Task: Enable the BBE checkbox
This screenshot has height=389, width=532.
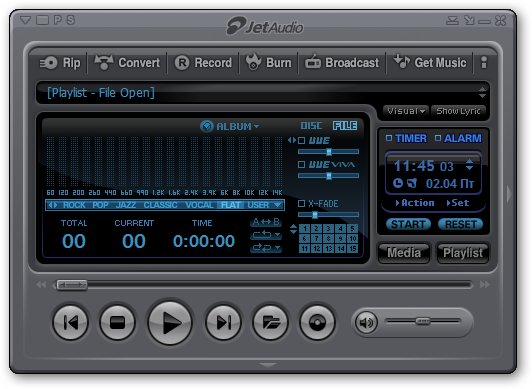Action: point(301,140)
